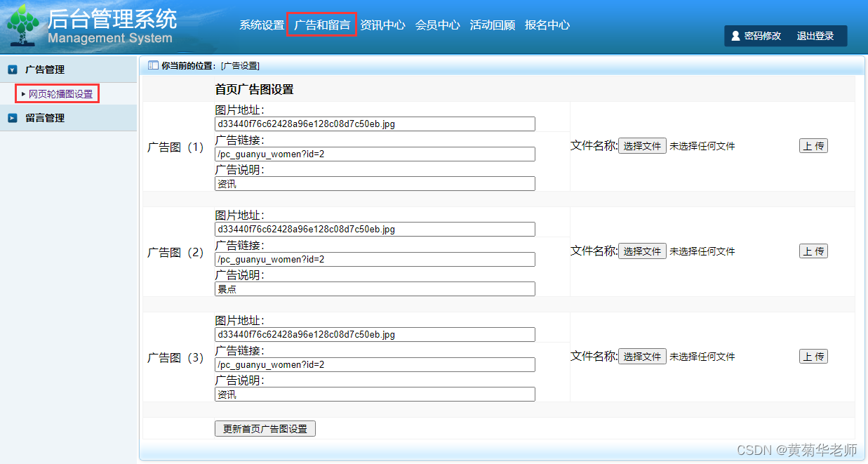Click the breadcrumb location icon

pos(153,65)
